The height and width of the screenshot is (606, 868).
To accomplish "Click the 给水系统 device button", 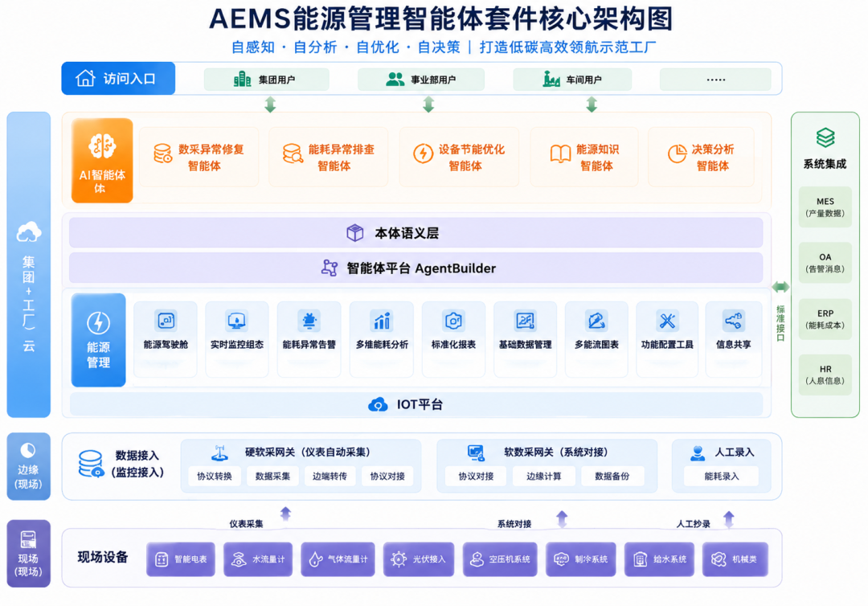I will [659, 559].
